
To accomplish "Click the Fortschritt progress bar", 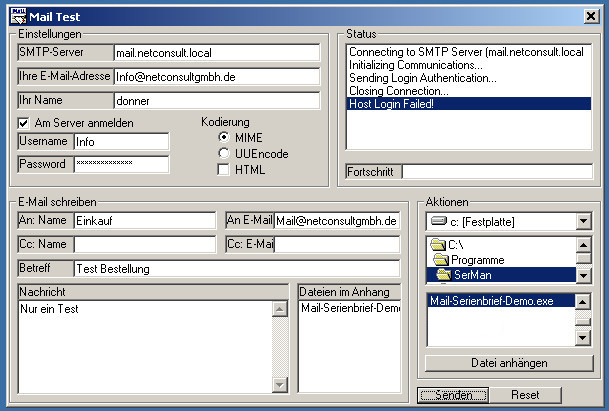I will [497, 172].
